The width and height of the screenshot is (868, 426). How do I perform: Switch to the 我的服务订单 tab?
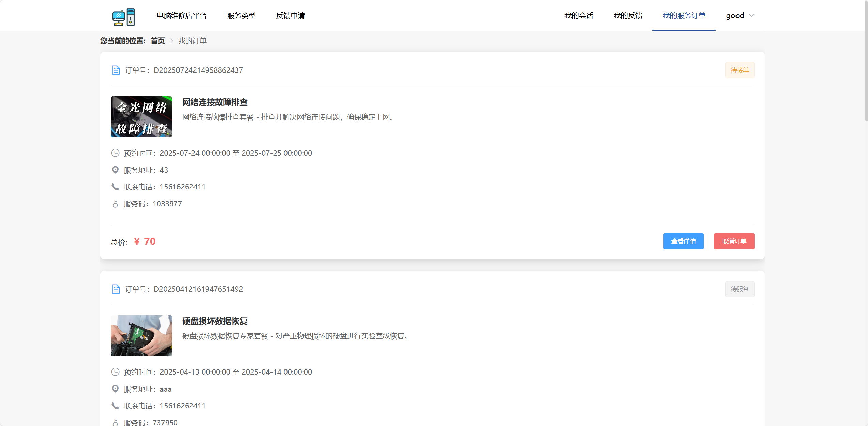684,15
